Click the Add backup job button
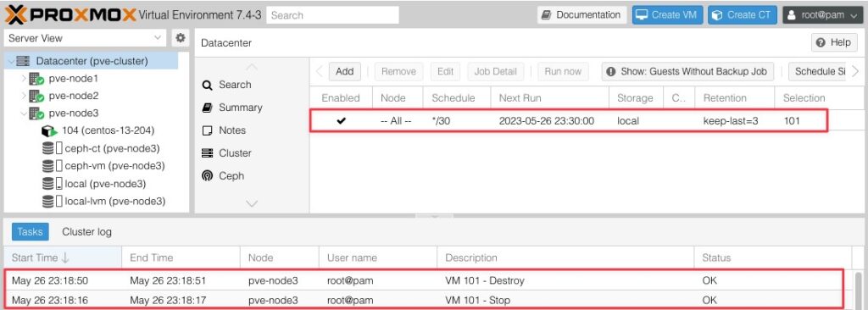Screen dimensions: 868x310 [x=345, y=71]
